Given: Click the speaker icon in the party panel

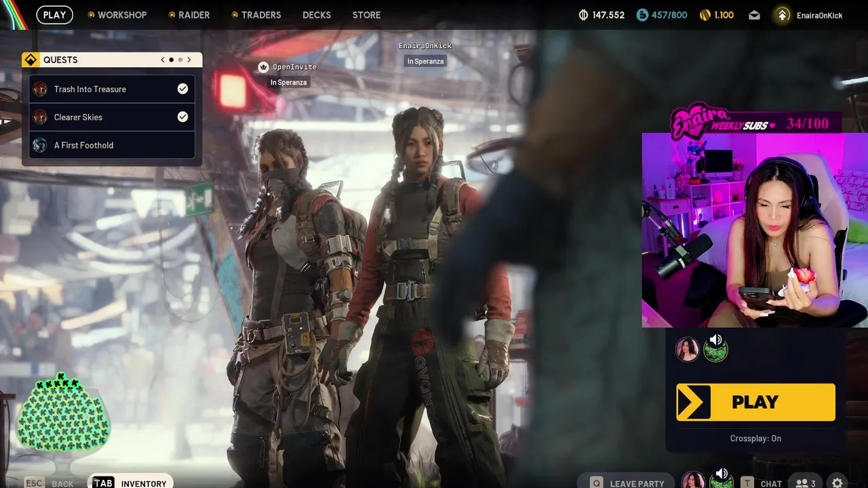Looking at the screenshot, I should click(x=716, y=340).
